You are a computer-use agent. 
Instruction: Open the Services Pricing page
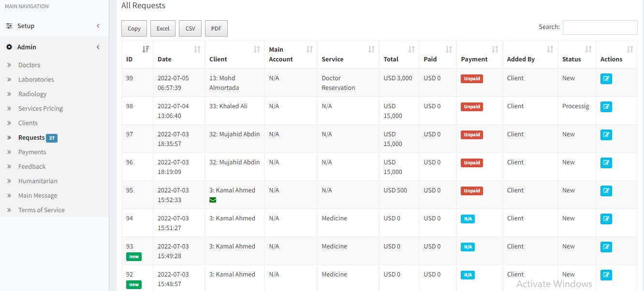pyautogui.click(x=41, y=109)
